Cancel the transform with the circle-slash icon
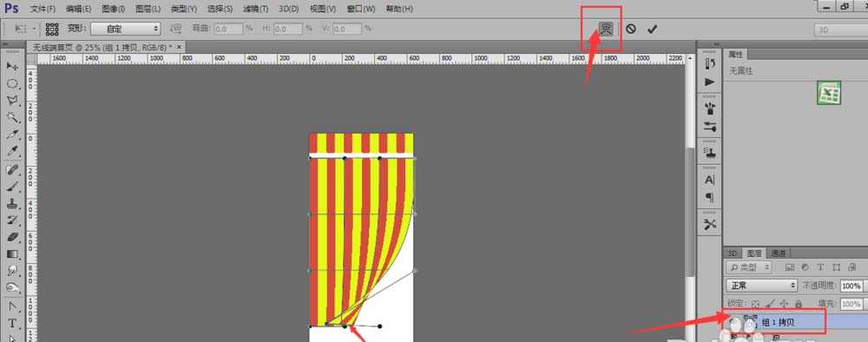 click(x=630, y=29)
